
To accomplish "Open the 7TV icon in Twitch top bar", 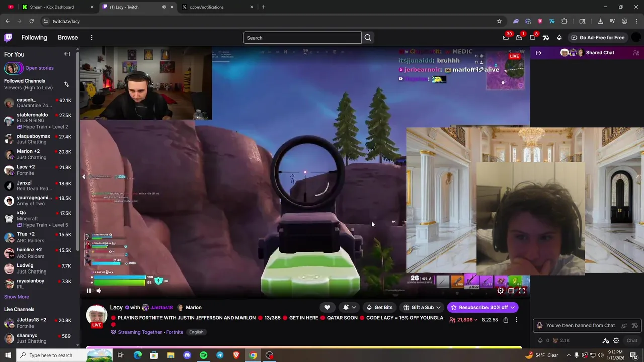I will [546, 38].
